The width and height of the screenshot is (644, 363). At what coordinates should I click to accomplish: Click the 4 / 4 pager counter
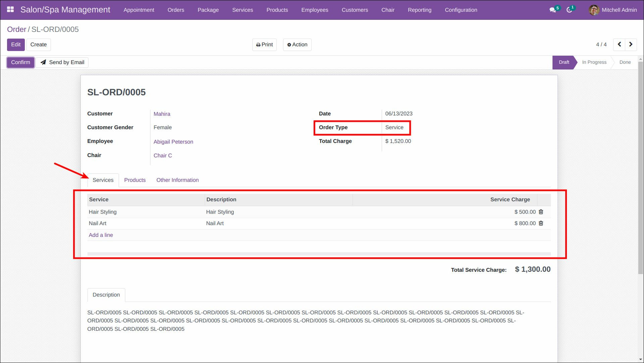click(x=601, y=45)
